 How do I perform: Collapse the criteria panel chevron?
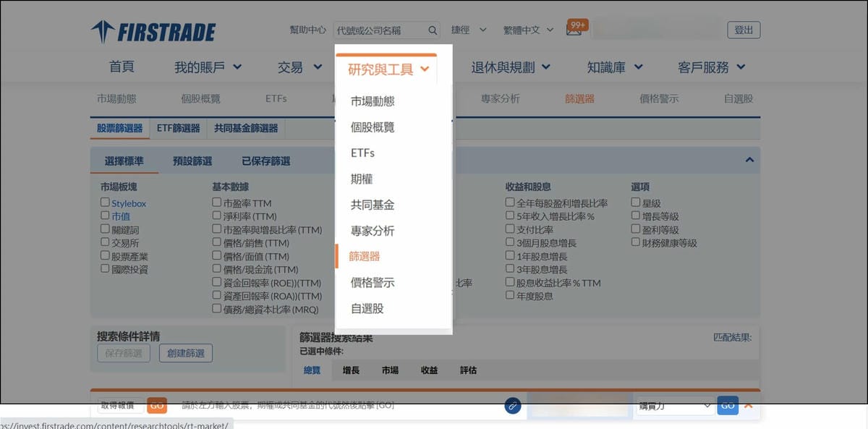click(749, 160)
